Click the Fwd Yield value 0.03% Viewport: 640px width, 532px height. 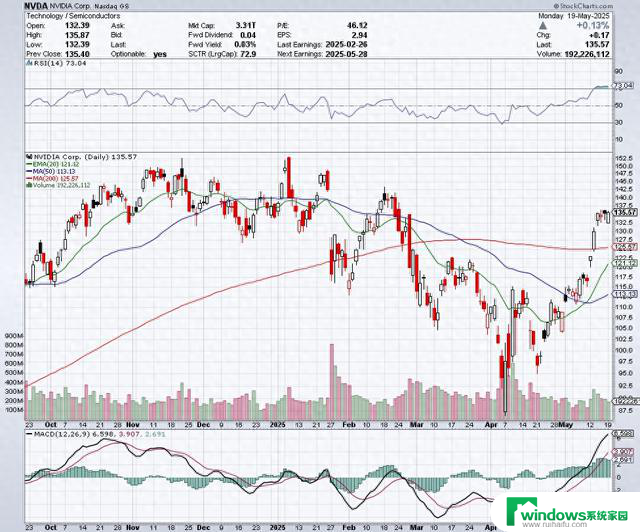245,45
